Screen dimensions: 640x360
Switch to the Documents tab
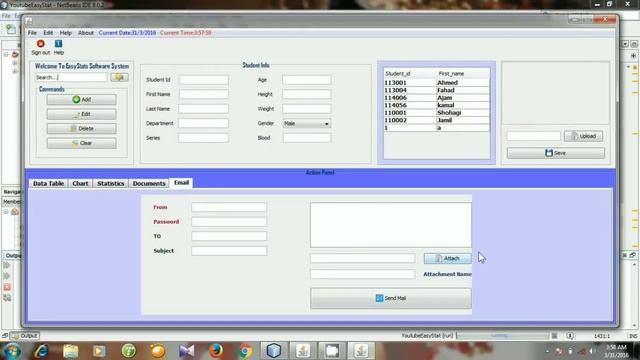[149, 184]
